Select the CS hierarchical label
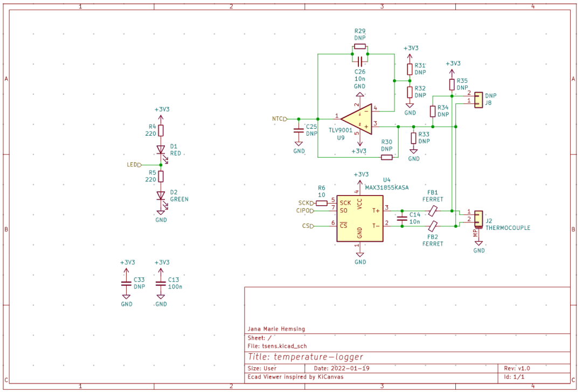Viewport: 582px width, 392px height. click(308, 226)
